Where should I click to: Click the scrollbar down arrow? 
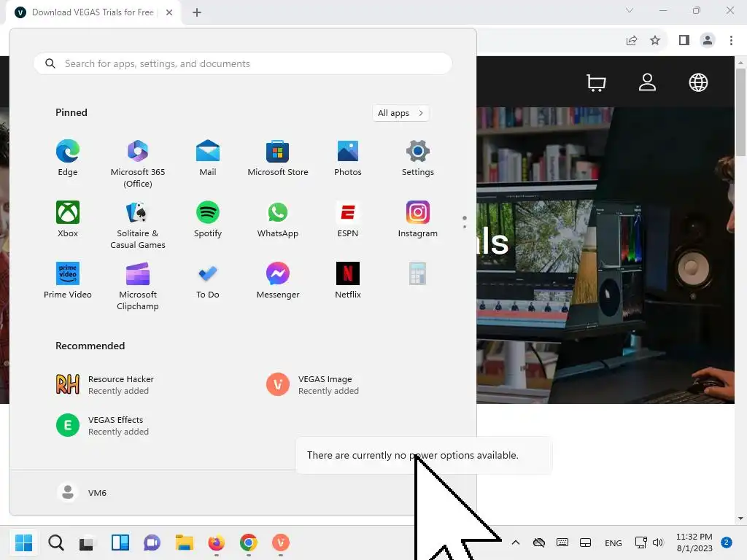pyautogui.click(x=740, y=518)
